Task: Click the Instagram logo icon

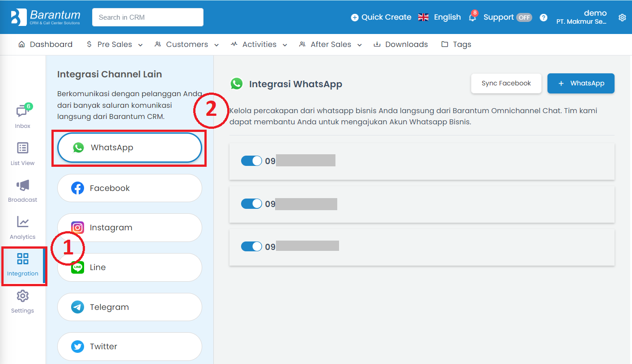Action: pos(77,228)
